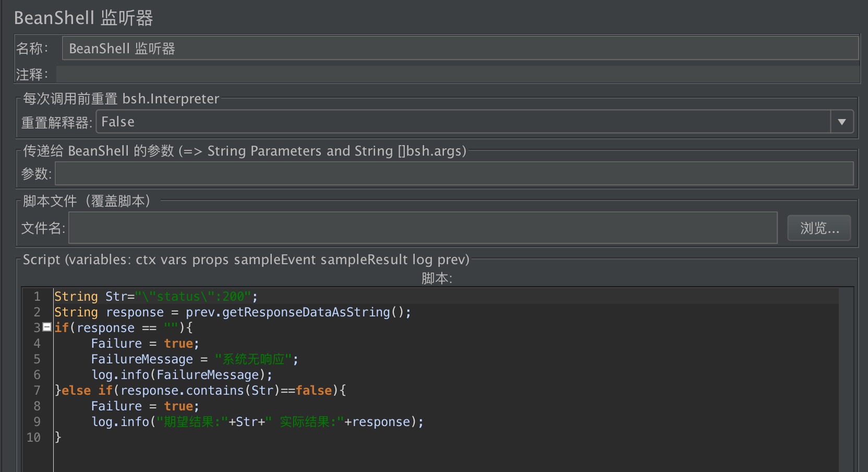Click line number 5 in the gutter

[37, 359]
